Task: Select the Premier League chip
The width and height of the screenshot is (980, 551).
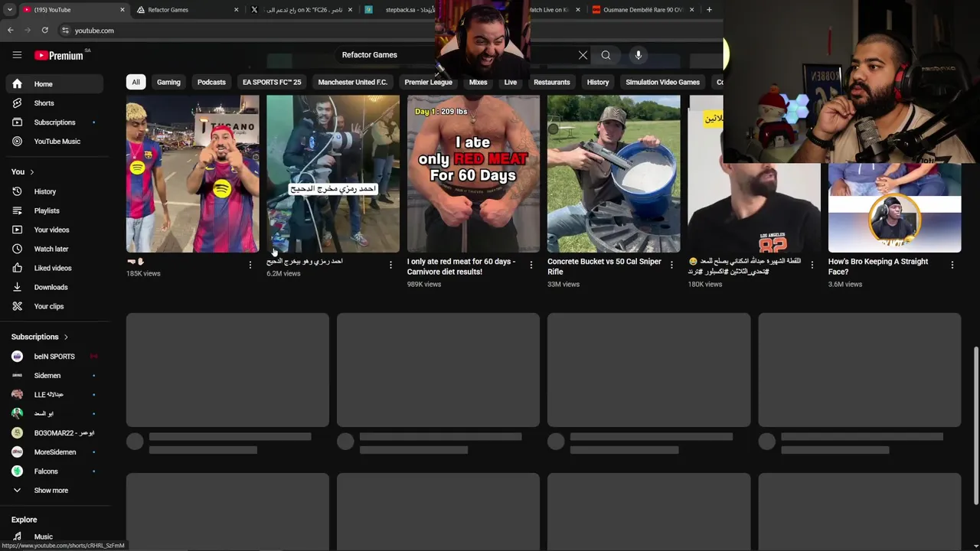Action: (x=428, y=82)
